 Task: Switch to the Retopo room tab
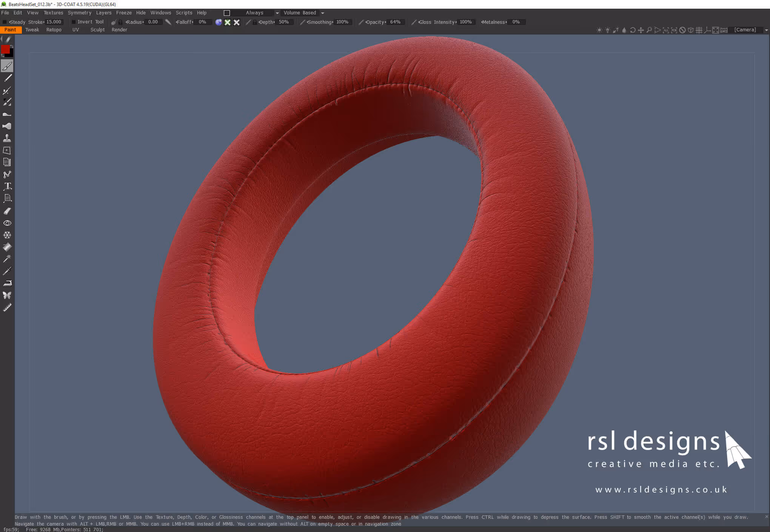click(54, 30)
